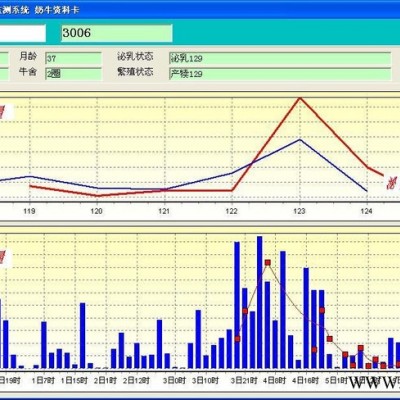Click the 奶牛资料卡 title bar text

(x=57, y=10)
